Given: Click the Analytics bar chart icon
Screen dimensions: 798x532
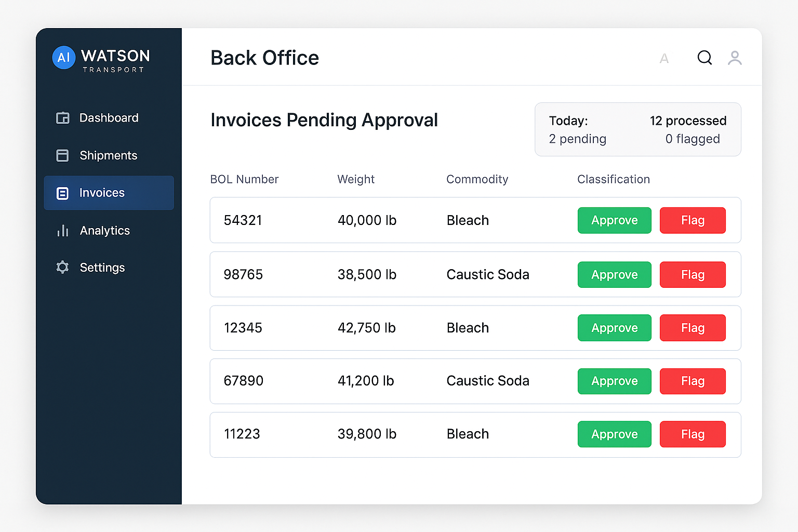Looking at the screenshot, I should tap(63, 231).
